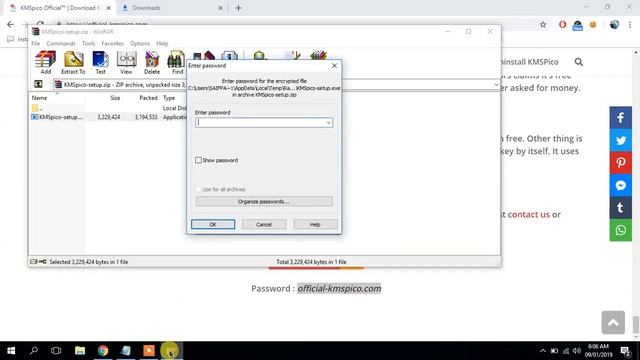
Task: Click the Delete toolbar icon in WinRAR
Action: pyautogui.click(x=152, y=62)
